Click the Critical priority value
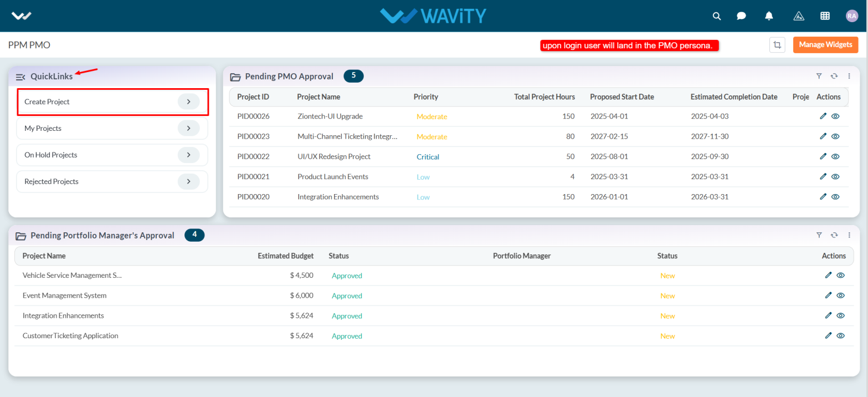 (428, 157)
